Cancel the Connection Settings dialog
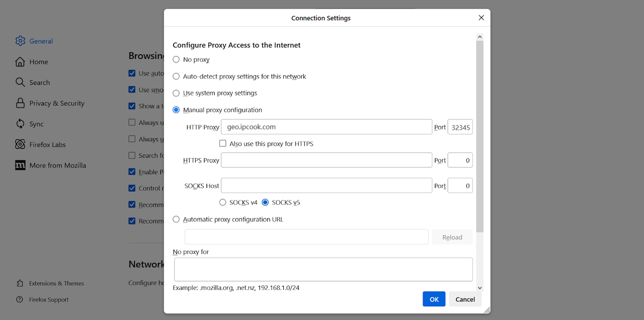The image size is (644, 320). pyautogui.click(x=465, y=298)
